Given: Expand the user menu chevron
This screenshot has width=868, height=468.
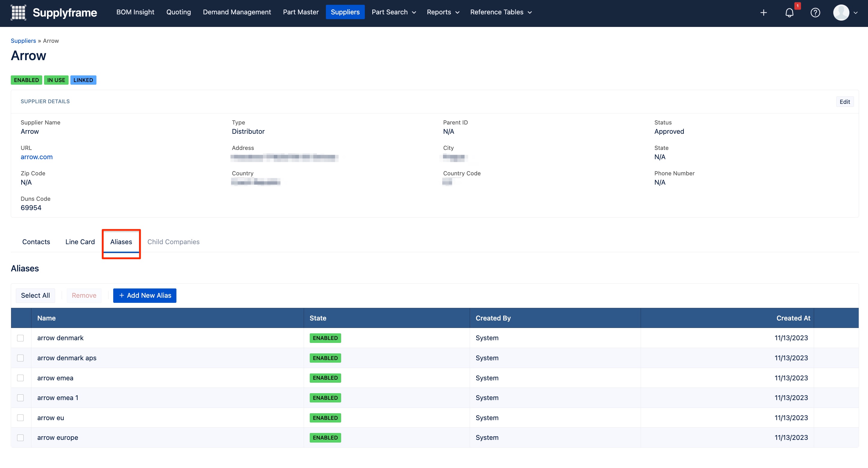Looking at the screenshot, I should pos(856,13).
